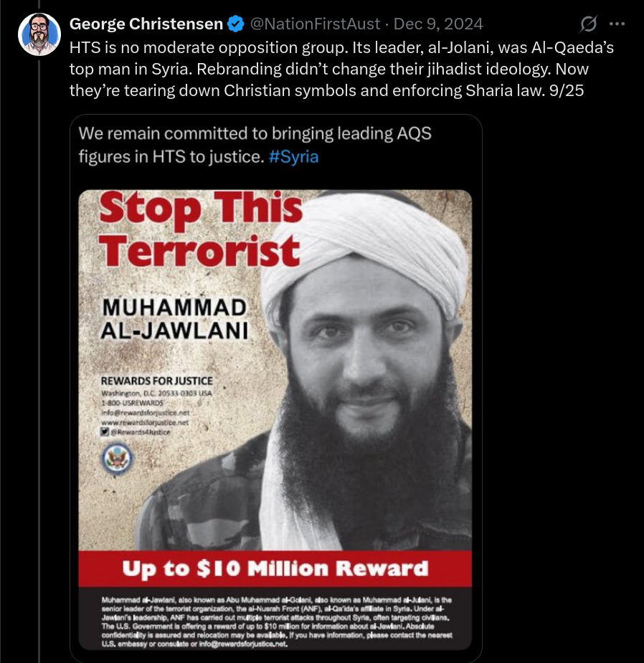Click the main tweet text about HTS
Viewport: 644px width, 663px height.
click(341, 69)
